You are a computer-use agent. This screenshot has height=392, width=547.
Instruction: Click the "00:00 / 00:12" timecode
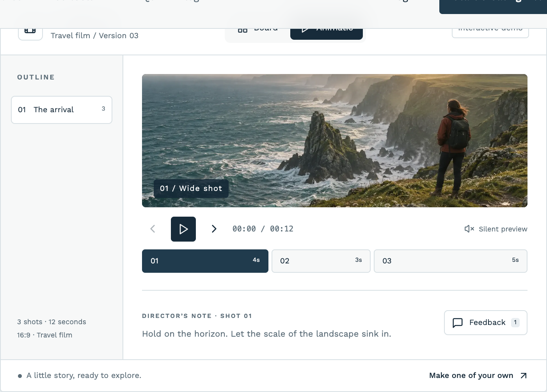click(x=263, y=229)
